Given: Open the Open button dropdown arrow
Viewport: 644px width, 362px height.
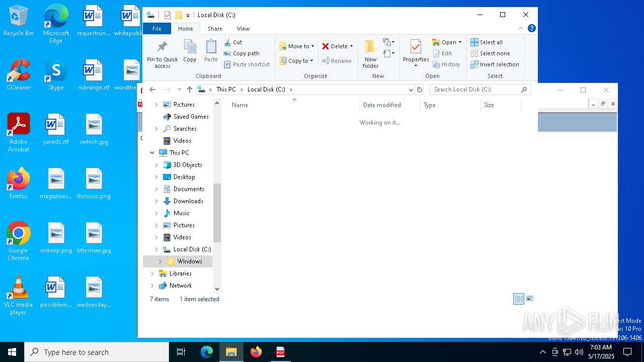Looking at the screenshot, I should (x=460, y=42).
